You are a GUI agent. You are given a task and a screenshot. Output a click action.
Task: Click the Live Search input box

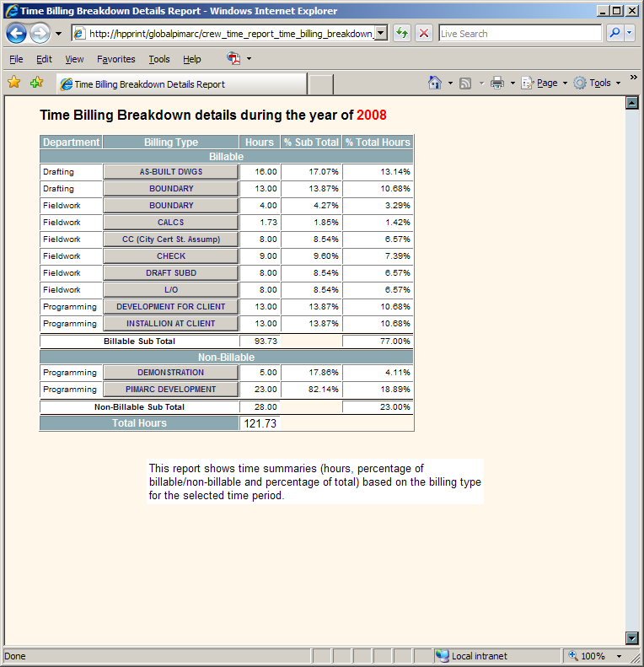(520, 34)
